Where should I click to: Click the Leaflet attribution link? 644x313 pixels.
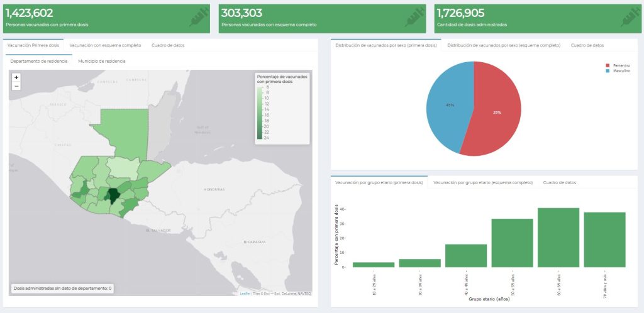(x=245, y=294)
